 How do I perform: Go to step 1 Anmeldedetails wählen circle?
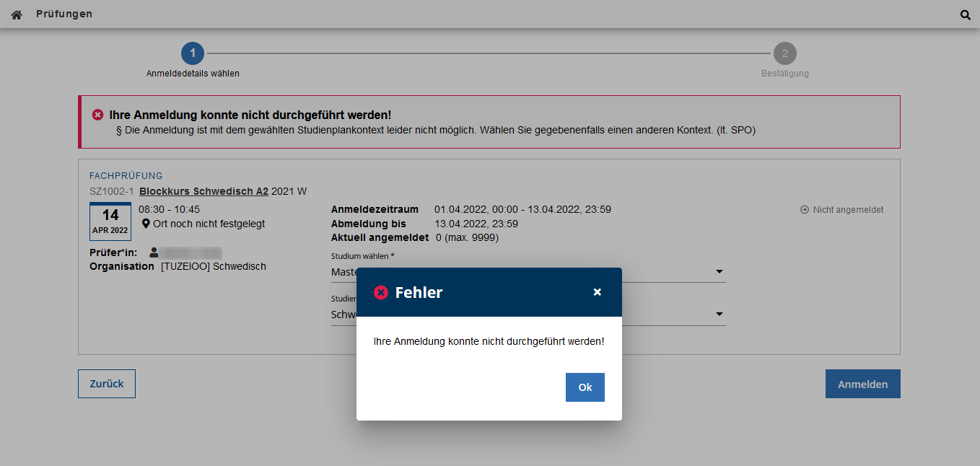coord(193,53)
